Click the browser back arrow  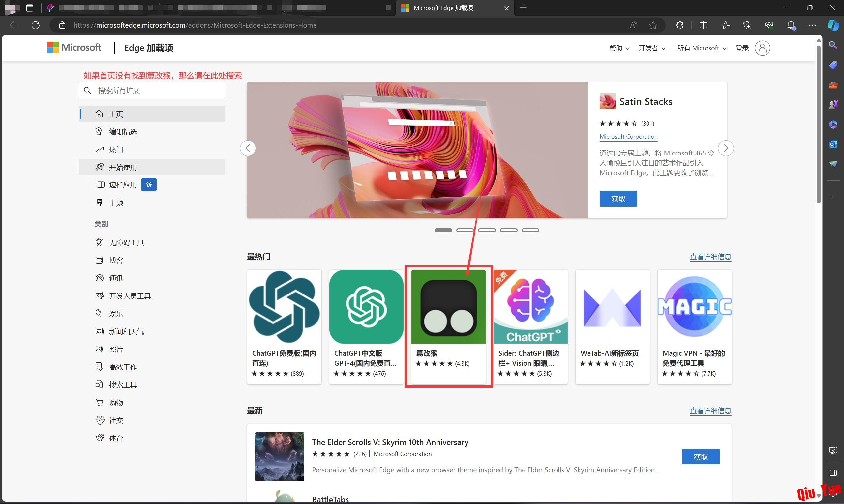(x=14, y=25)
